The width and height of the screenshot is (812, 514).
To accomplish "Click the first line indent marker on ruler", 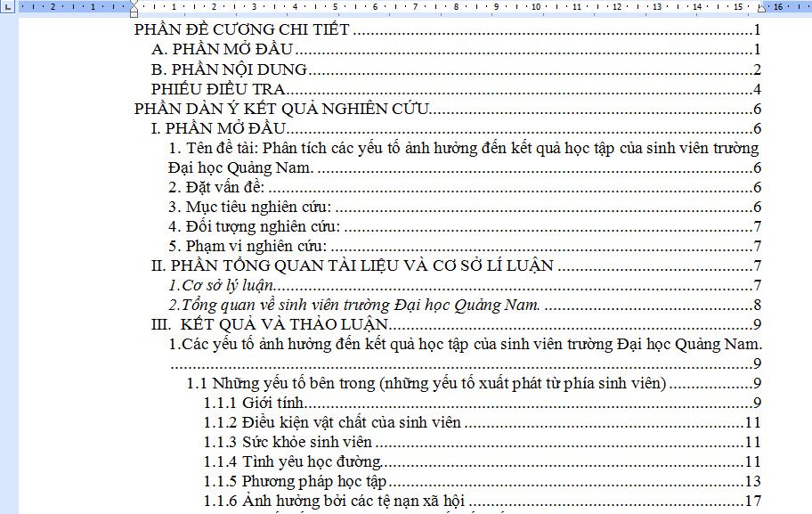I will pos(134,4).
